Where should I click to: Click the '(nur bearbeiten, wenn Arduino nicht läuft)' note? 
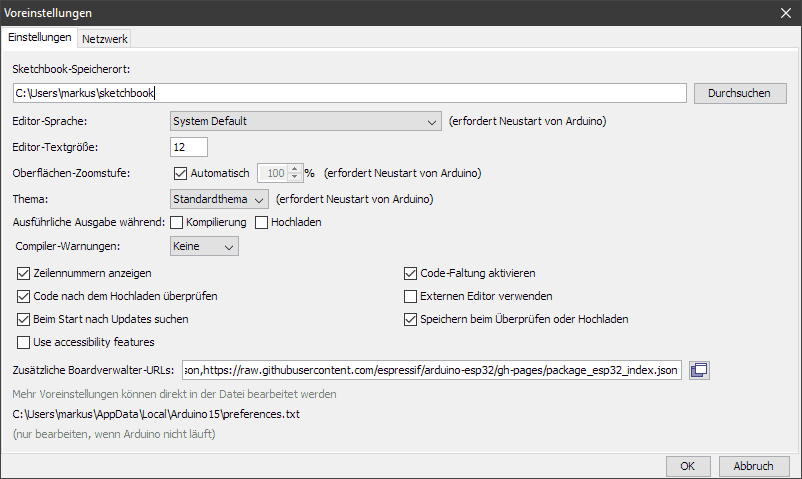(x=114, y=434)
